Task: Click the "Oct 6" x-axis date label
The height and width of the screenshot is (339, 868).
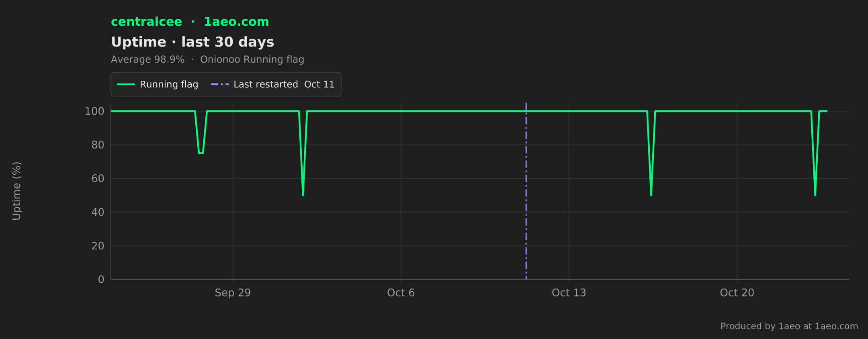Action: tap(401, 293)
